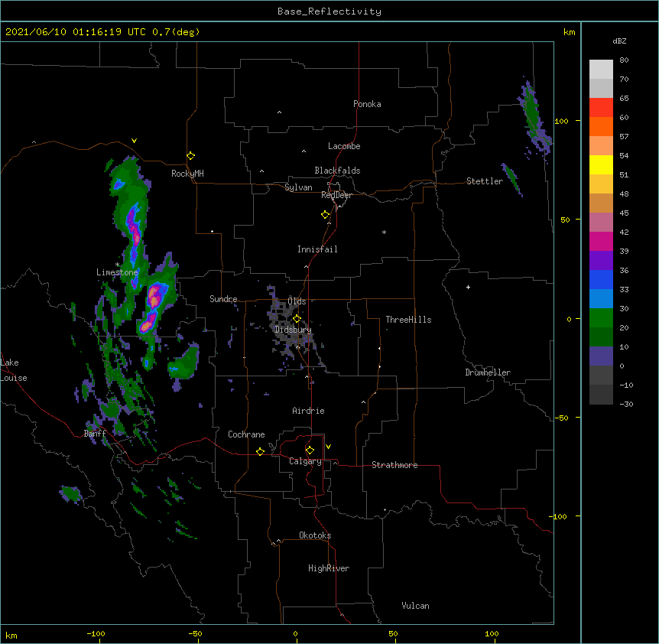Pick the red 60–65 dBZ legend swatch
This screenshot has width=659, height=644.
[601, 108]
